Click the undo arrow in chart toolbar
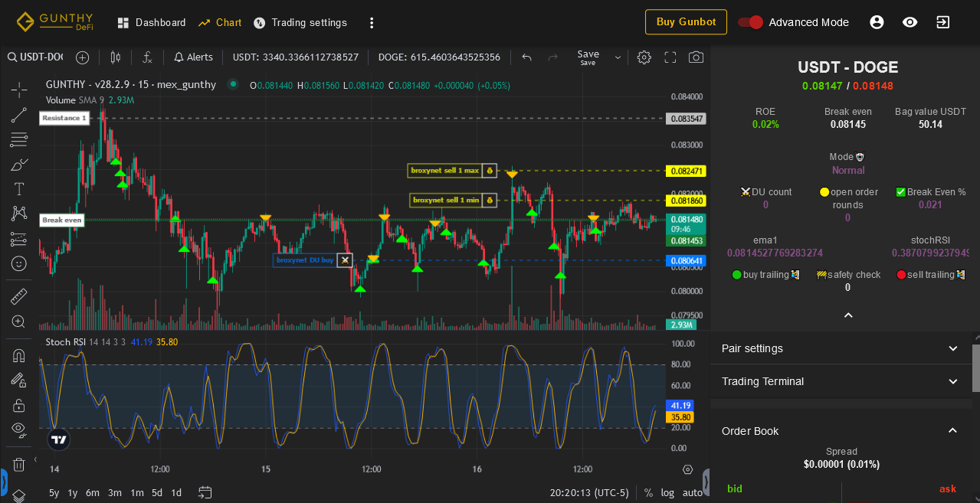 (526, 57)
